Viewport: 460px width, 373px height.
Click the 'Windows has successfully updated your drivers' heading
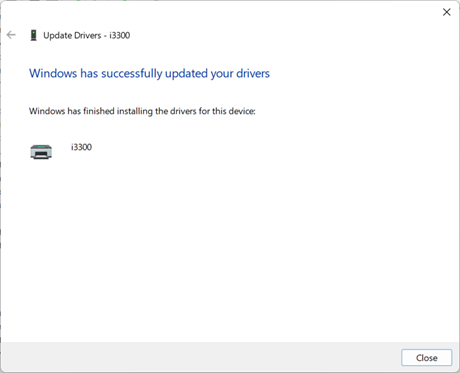click(x=149, y=74)
